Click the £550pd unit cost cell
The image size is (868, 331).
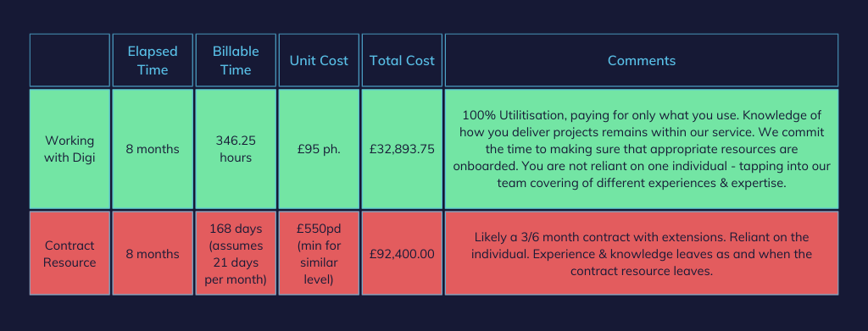319,253
